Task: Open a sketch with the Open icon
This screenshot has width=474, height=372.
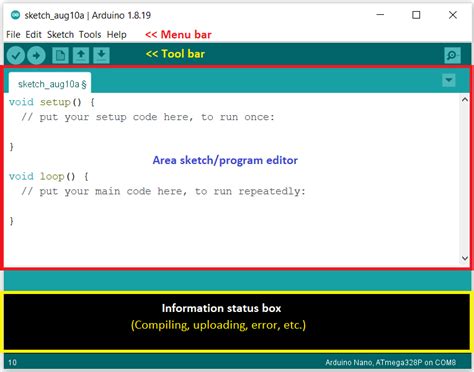Action: (x=81, y=55)
